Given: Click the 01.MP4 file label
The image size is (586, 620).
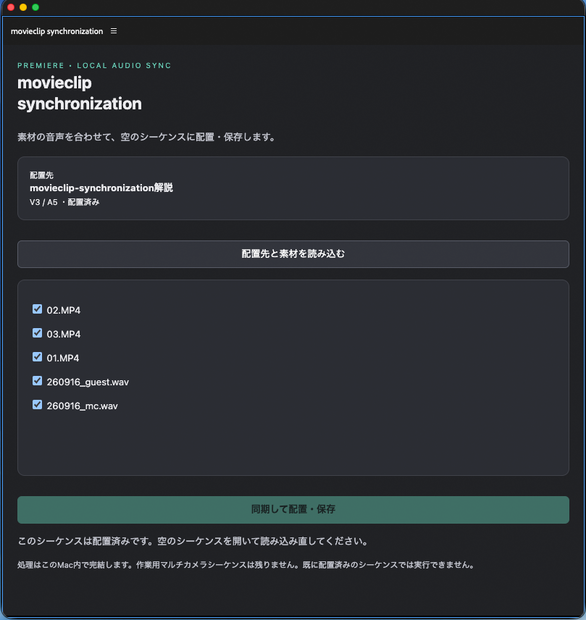Looking at the screenshot, I should pyautogui.click(x=63, y=358).
